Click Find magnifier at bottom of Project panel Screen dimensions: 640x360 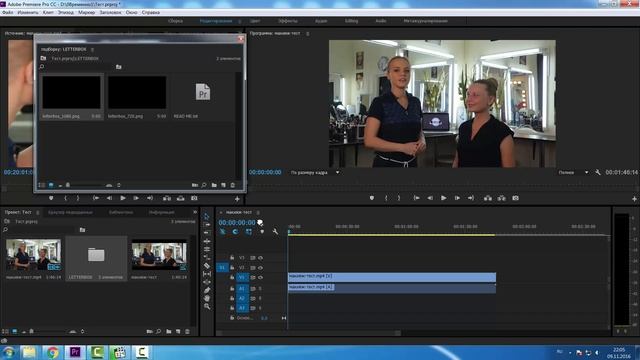pos(159,331)
